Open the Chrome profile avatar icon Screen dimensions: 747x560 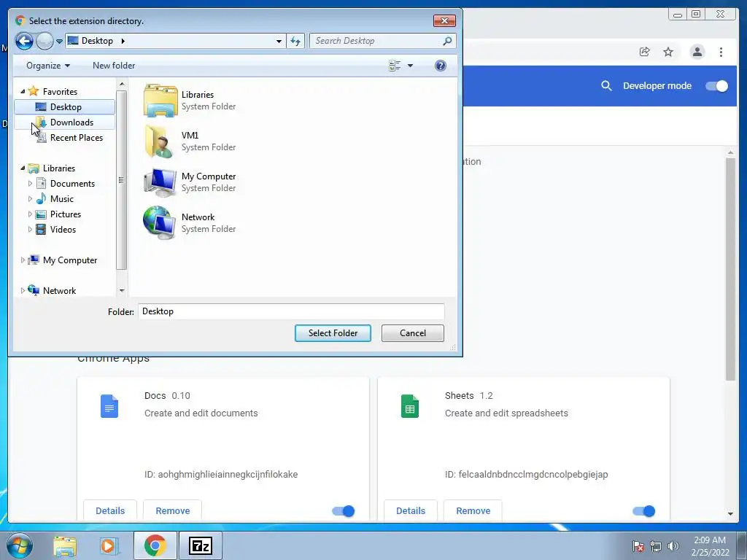click(x=697, y=52)
